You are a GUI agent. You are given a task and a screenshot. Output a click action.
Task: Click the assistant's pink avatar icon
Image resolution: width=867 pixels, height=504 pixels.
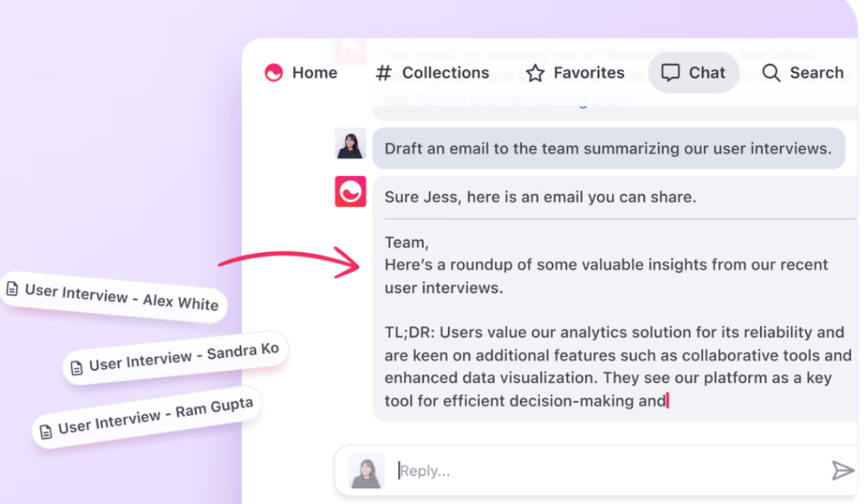[x=350, y=192]
